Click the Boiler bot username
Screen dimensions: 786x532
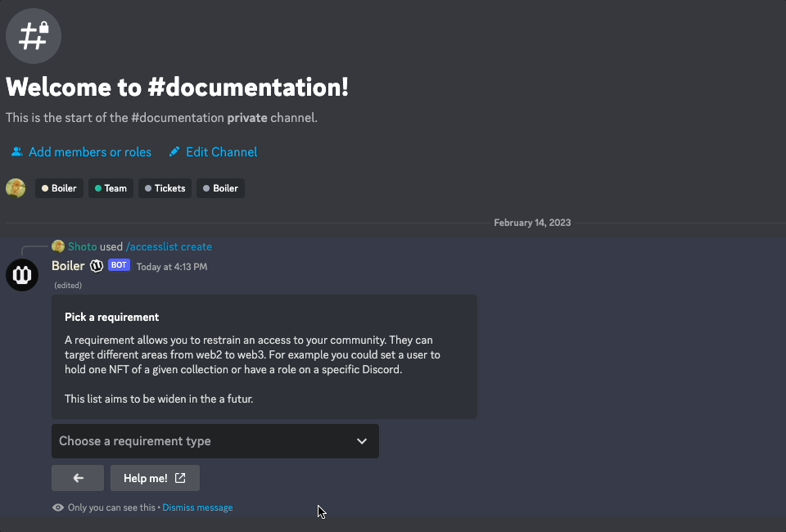coord(68,266)
